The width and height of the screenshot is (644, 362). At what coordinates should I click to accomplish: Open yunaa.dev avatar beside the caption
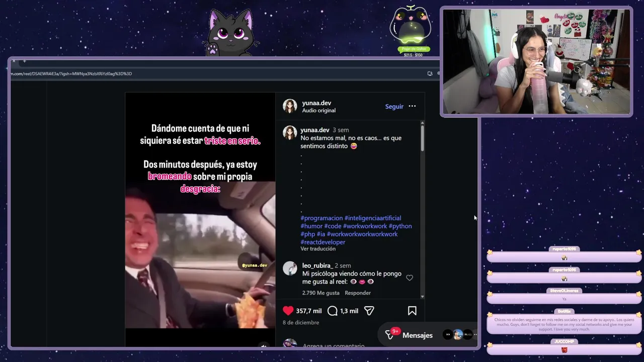point(290,133)
